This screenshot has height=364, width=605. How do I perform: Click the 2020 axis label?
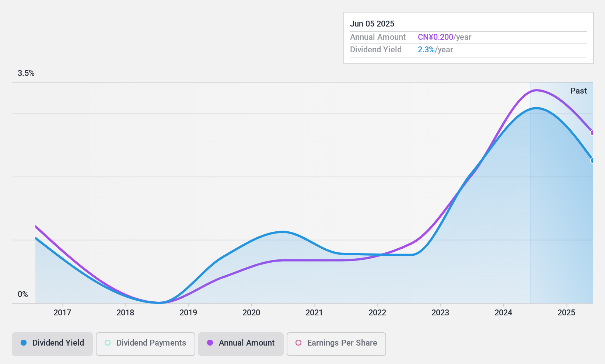tap(251, 312)
